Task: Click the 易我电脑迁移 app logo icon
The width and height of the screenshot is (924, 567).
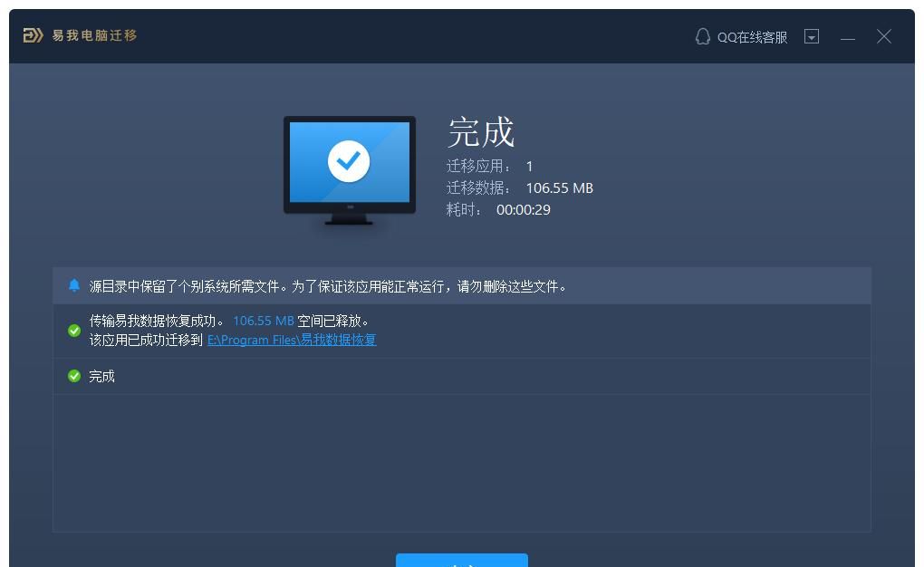Action: pos(33,35)
